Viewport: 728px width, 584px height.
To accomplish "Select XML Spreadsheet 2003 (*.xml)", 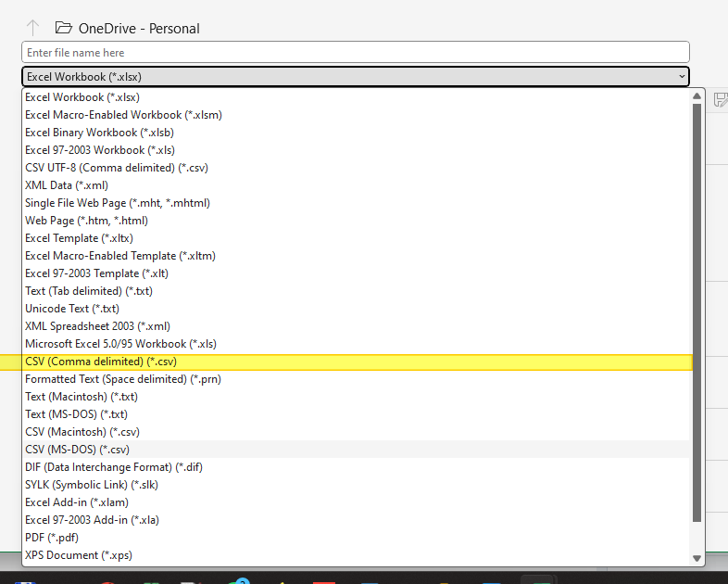I will point(357,326).
